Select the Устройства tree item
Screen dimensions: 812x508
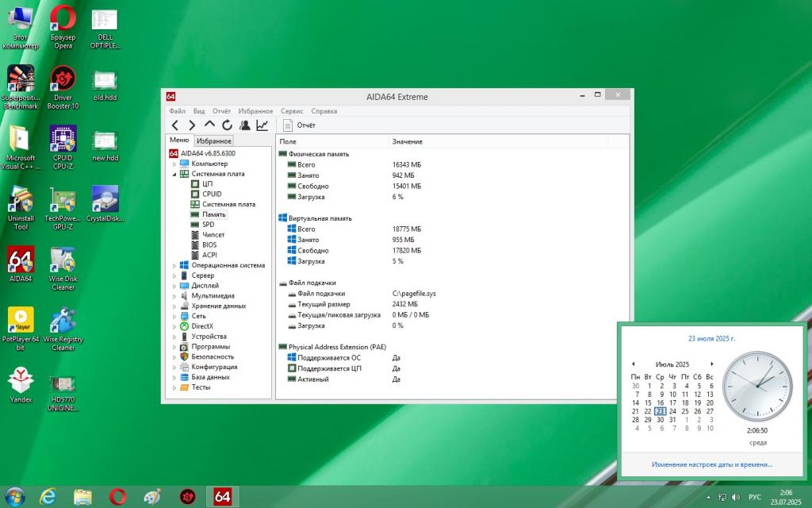pos(209,336)
